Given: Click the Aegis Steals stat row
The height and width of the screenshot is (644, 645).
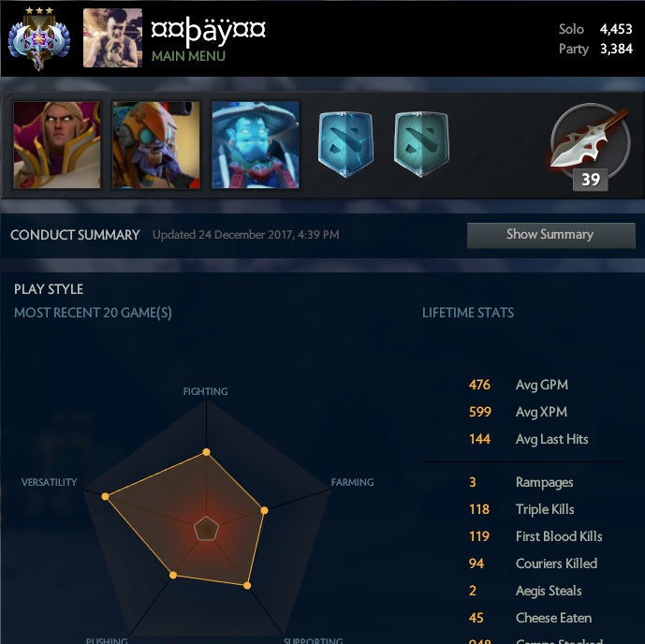Looking at the screenshot, I should [525, 591].
